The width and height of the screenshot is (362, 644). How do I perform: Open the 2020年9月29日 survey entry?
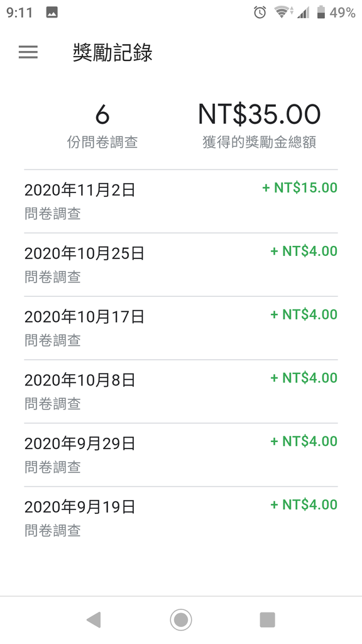[181, 455]
